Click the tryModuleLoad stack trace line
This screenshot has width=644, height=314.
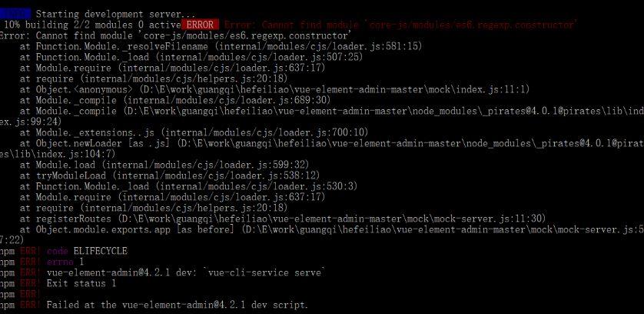170,175
